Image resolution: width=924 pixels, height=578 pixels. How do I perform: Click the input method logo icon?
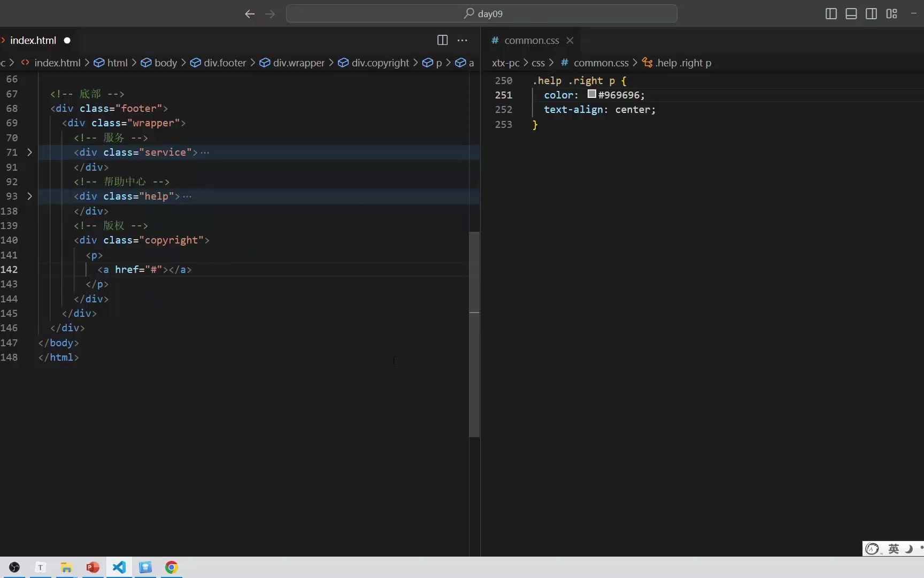(873, 549)
